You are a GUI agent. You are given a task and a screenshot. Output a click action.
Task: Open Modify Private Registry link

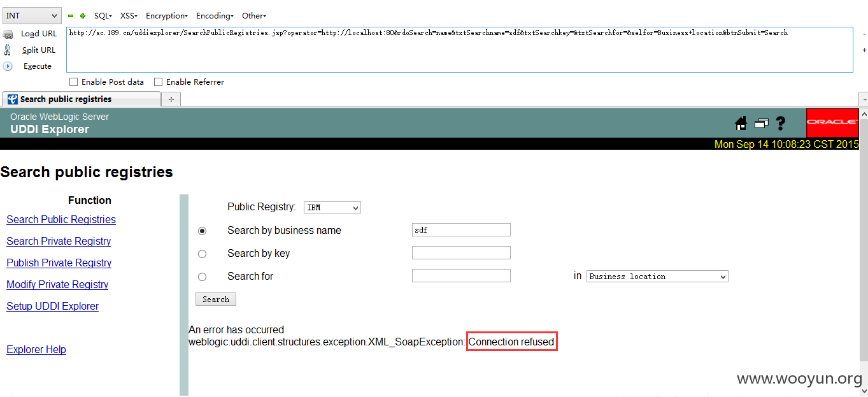(x=57, y=284)
